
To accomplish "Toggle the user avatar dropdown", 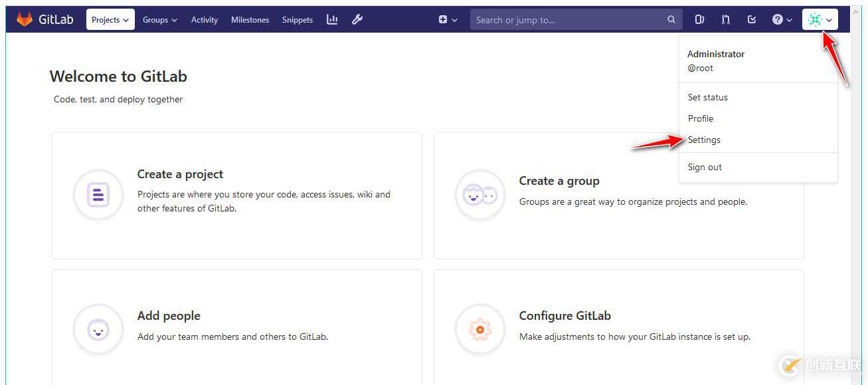I will (x=820, y=20).
